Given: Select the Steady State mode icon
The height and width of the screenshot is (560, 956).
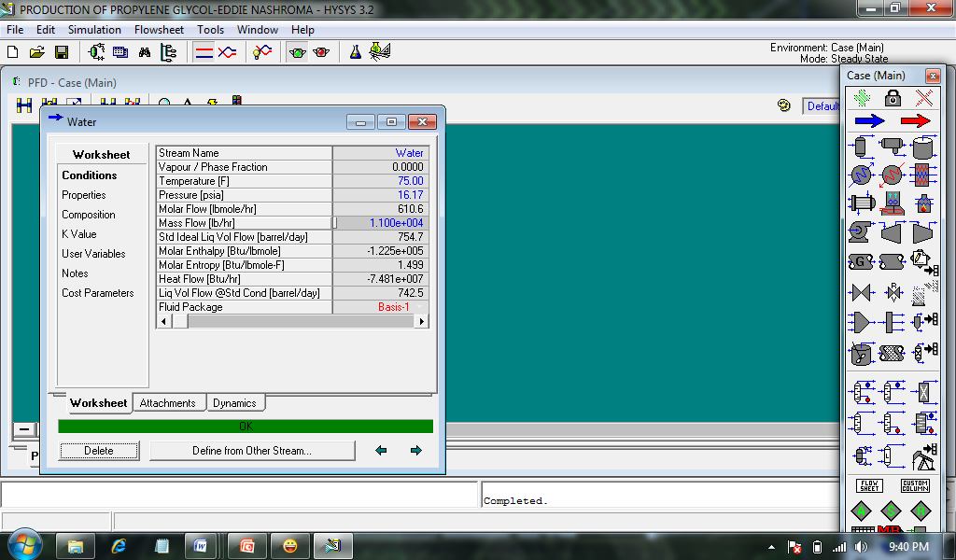Looking at the screenshot, I should click(x=204, y=52).
